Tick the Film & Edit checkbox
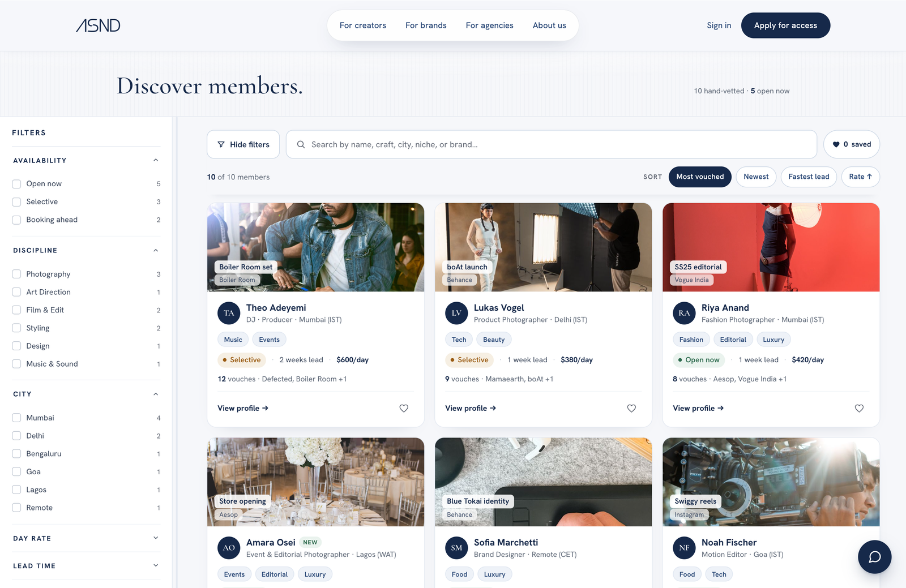906x588 pixels. (16, 310)
